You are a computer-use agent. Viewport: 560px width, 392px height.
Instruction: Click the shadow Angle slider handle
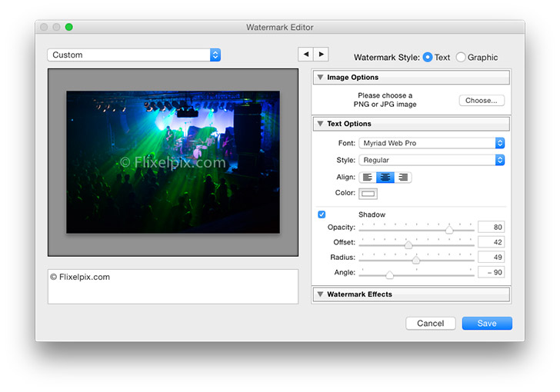[390, 274]
